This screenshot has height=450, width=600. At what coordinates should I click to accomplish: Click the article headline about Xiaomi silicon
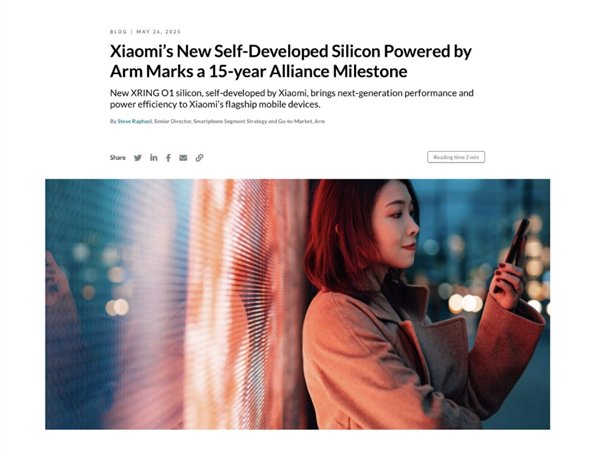pyautogui.click(x=291, y=61)
